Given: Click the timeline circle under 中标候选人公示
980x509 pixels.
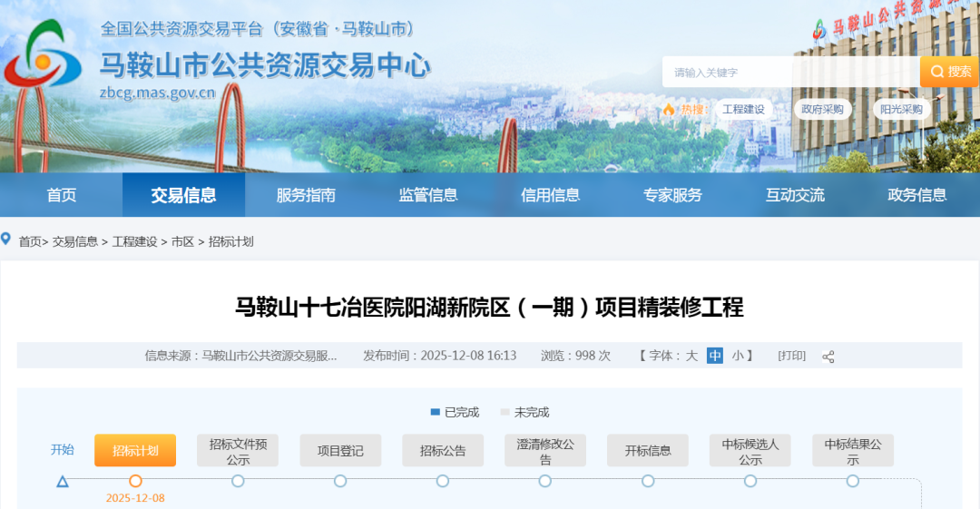Looking at the screenshot, I should point(750,481).
